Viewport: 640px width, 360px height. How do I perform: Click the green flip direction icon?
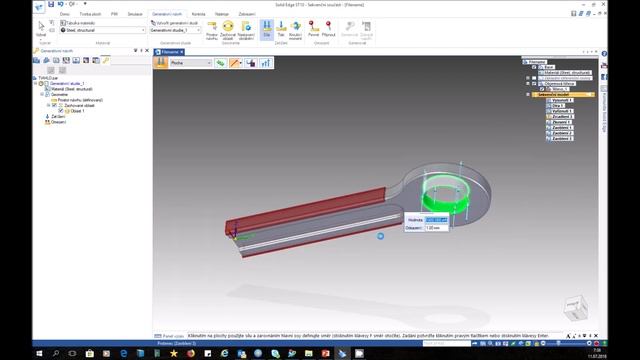220,63
